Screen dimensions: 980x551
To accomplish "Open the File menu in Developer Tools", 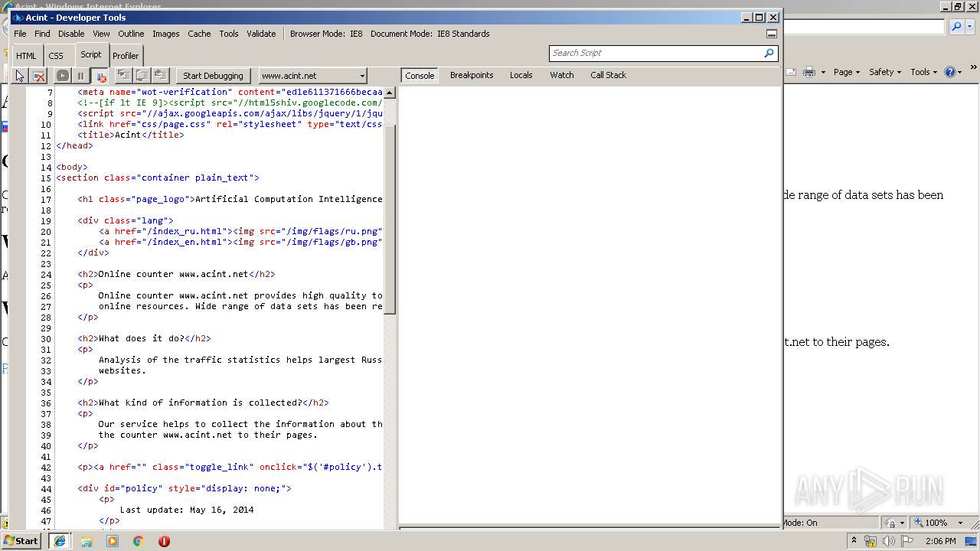I will [20, 34].
